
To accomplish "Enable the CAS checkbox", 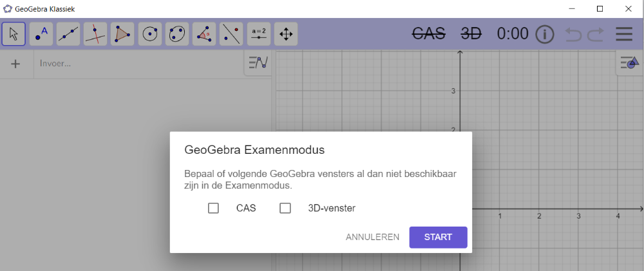I will [x=213, y=208].
